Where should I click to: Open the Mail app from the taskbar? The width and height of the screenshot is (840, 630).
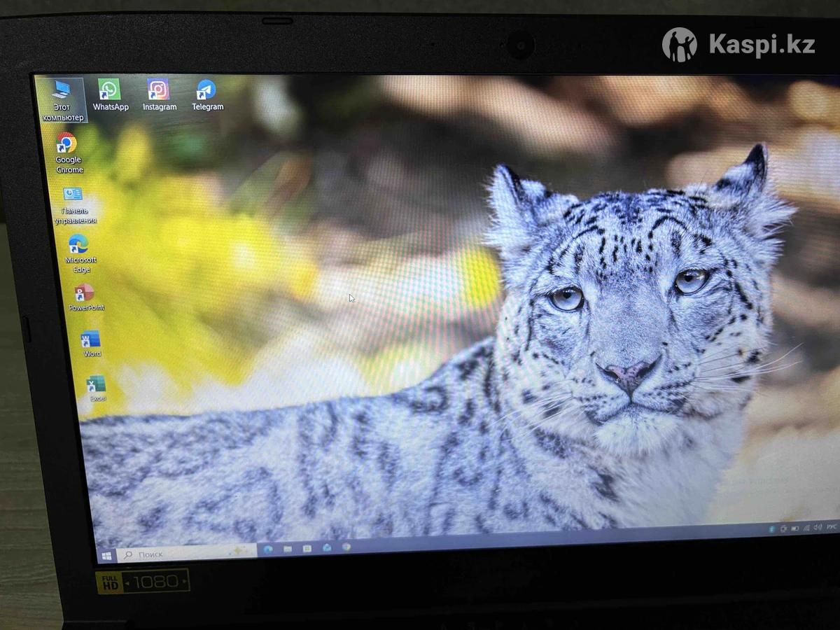pyautogui.click(x=327, y=547)
